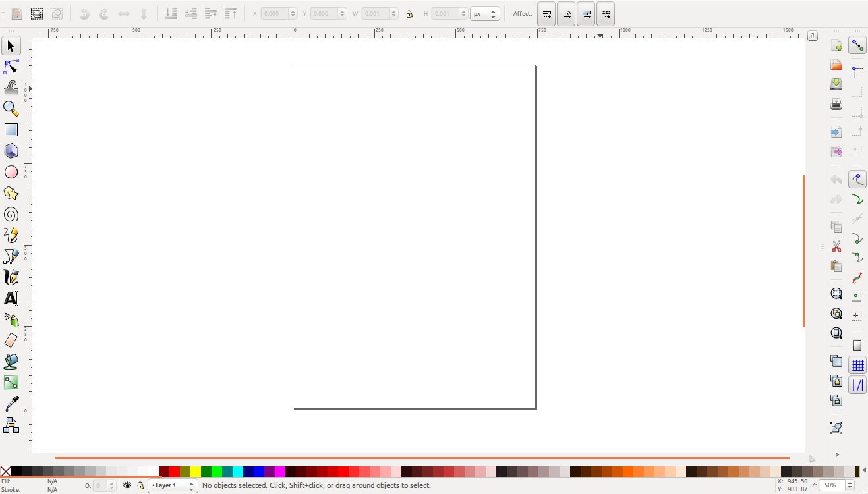Select the Spray tool
The height and width of the screenshot is (494, 868).
(x=11, y=319)
